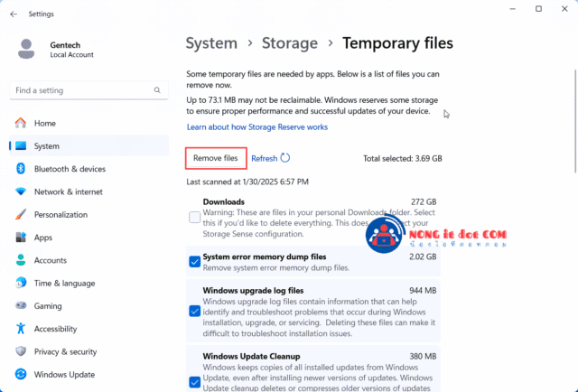
Task: Select Privacy & security category
Action: click(x=89, y=351)
